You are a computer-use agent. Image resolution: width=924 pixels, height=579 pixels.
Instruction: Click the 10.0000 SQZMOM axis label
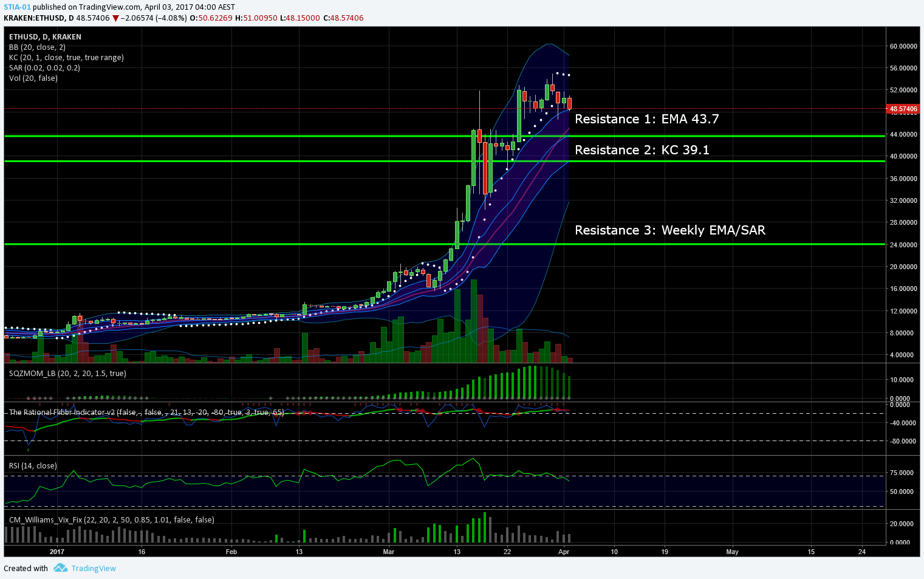point(902,380)
